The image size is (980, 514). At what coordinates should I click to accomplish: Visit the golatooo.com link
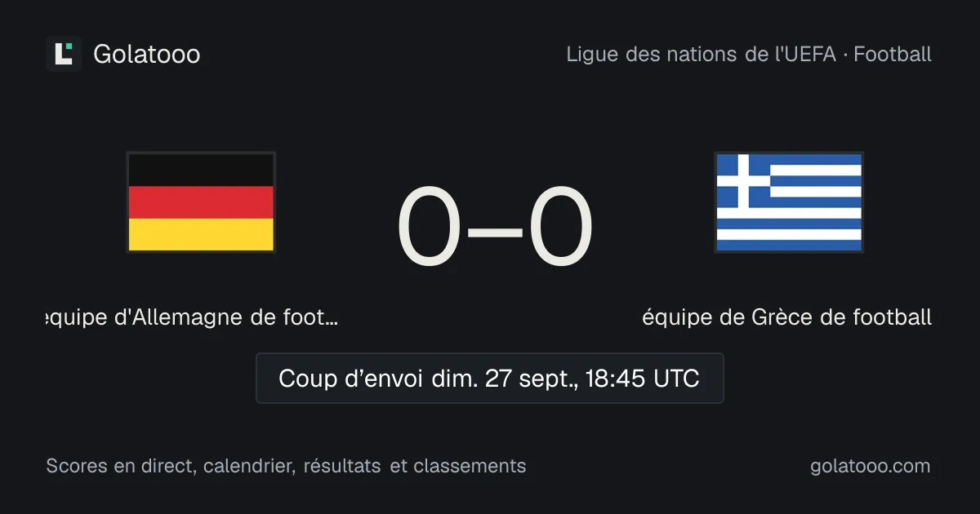coord(871,466)
